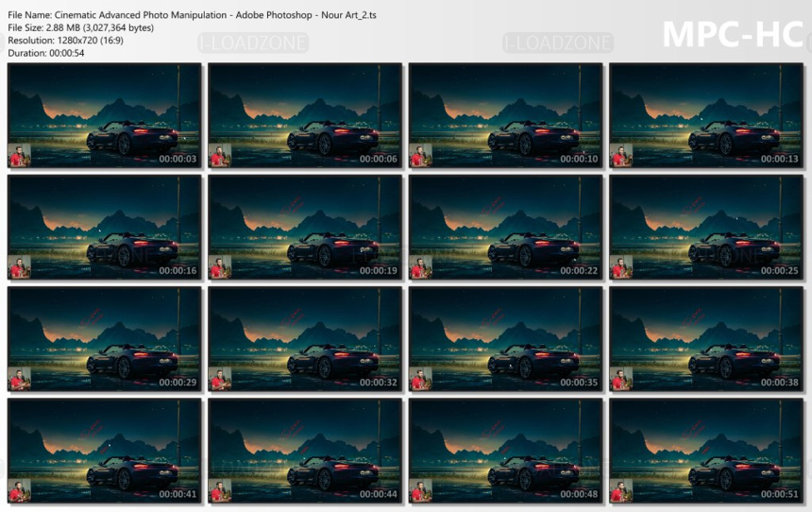Select the thumbnail stamped 00:00:03
Screen dimensions: 812x512
pos(105,115)
